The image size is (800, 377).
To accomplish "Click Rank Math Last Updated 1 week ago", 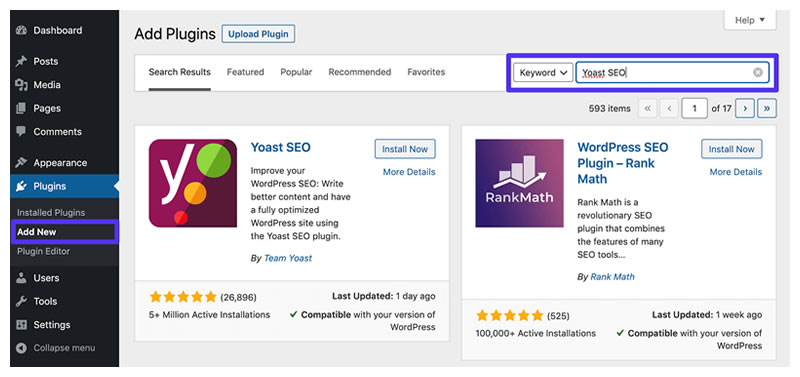I will 707,315.
